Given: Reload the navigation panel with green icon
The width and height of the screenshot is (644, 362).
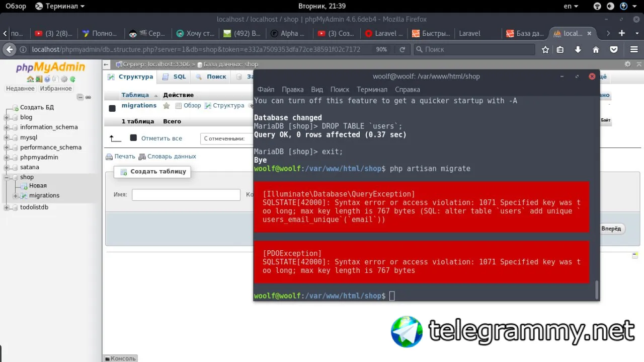Looking at the screenshot, I should (x=73, y=79).
